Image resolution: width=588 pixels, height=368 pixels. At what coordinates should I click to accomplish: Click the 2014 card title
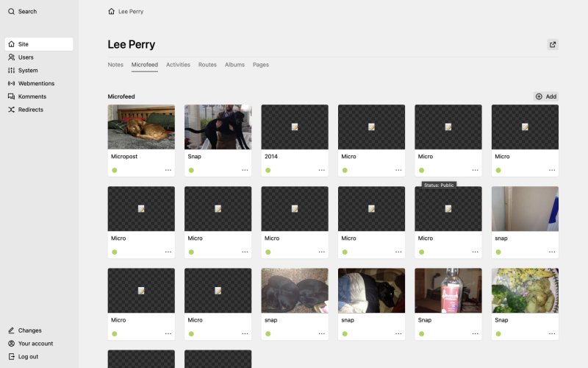click(271, 157)
